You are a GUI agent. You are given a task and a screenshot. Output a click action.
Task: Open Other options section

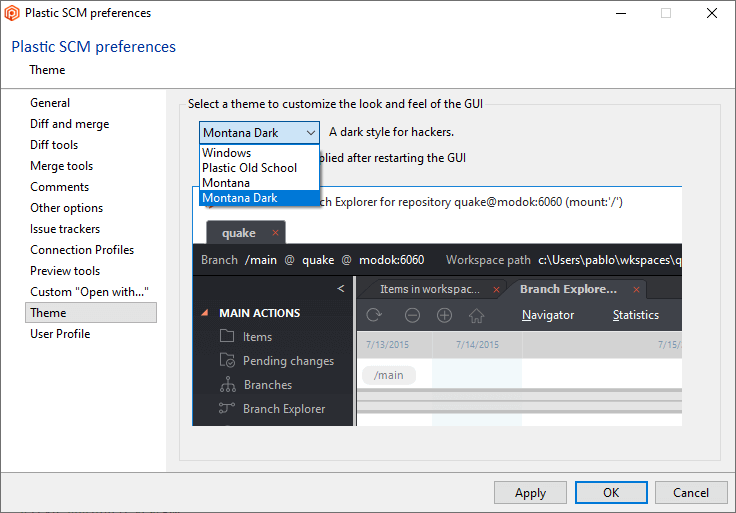pos(67,208)
